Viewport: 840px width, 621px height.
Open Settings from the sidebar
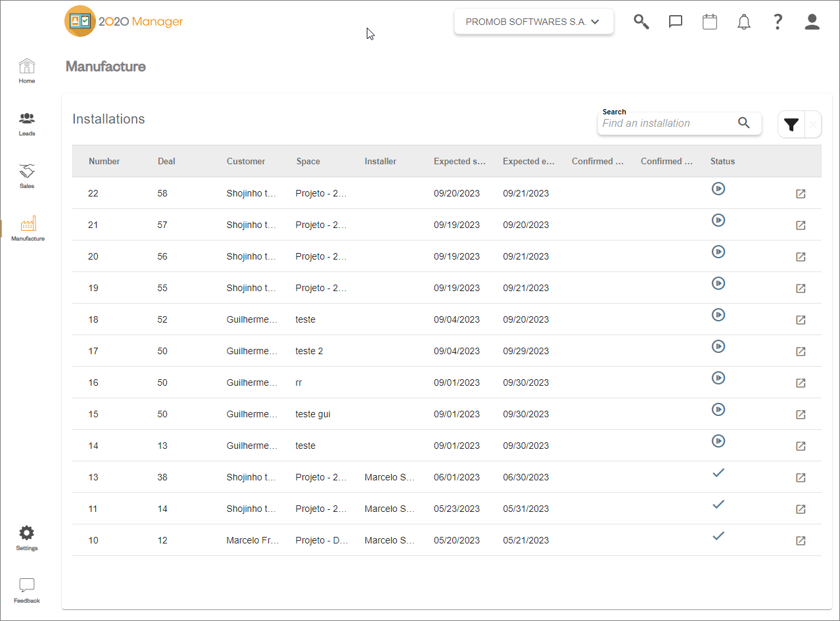pyautogui.click(x=27, y=538)
